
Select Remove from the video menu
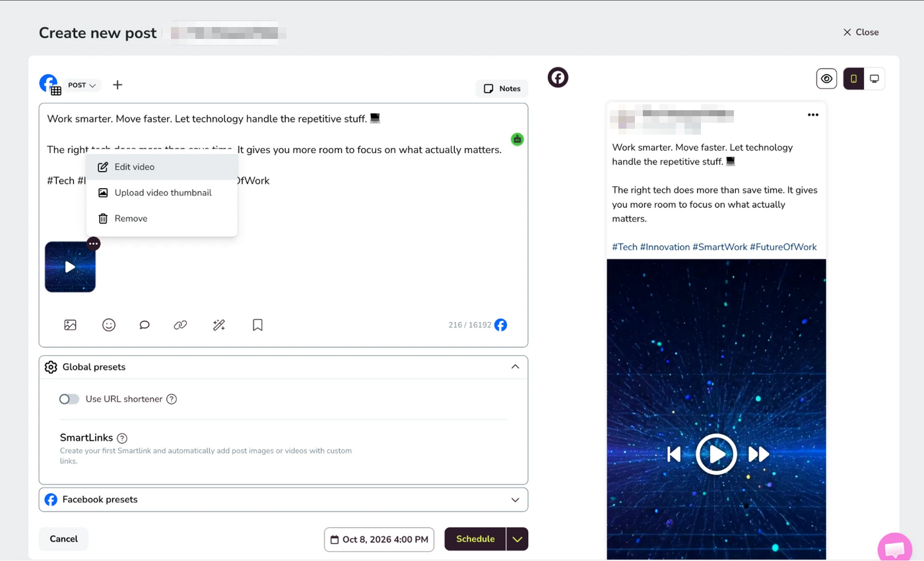pyautogui.click(x=162, y=218)
